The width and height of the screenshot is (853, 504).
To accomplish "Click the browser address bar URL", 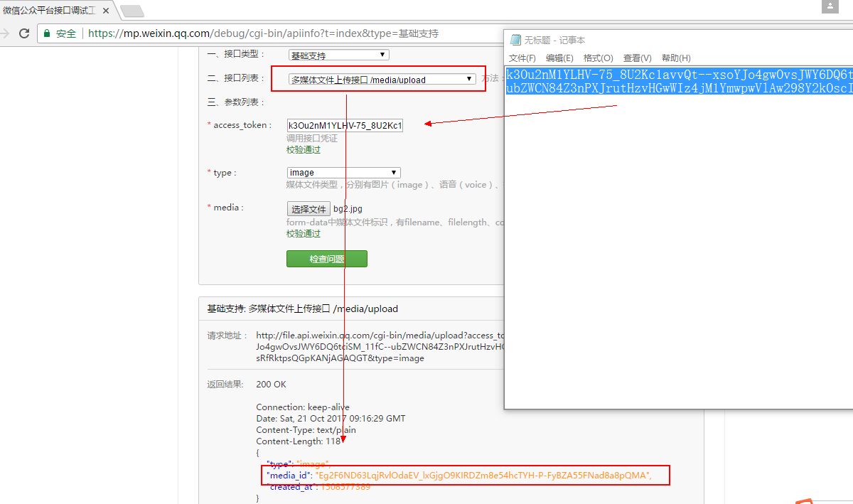I will point(263,33).
